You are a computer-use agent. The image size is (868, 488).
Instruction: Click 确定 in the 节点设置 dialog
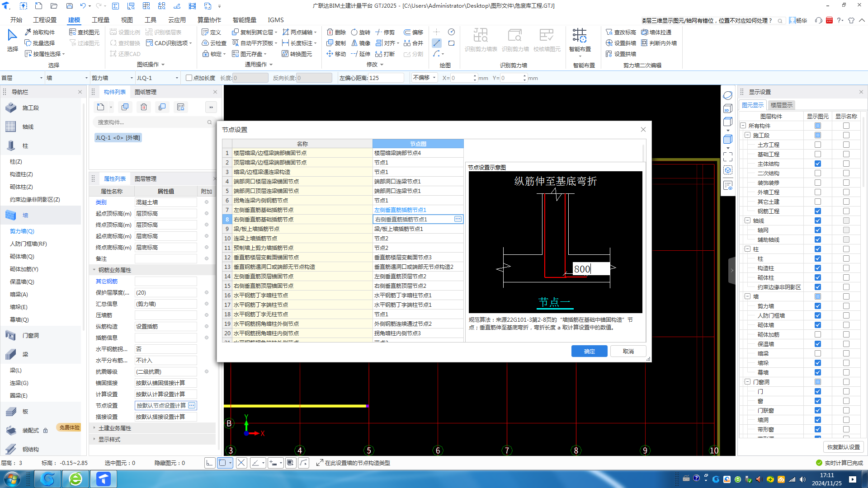[x=589, y=351]
